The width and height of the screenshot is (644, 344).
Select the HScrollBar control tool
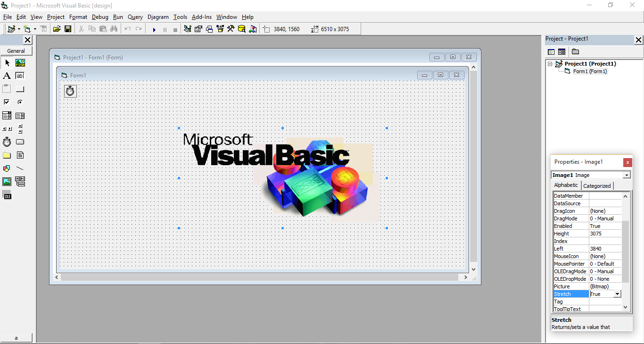tap(7, 129)
